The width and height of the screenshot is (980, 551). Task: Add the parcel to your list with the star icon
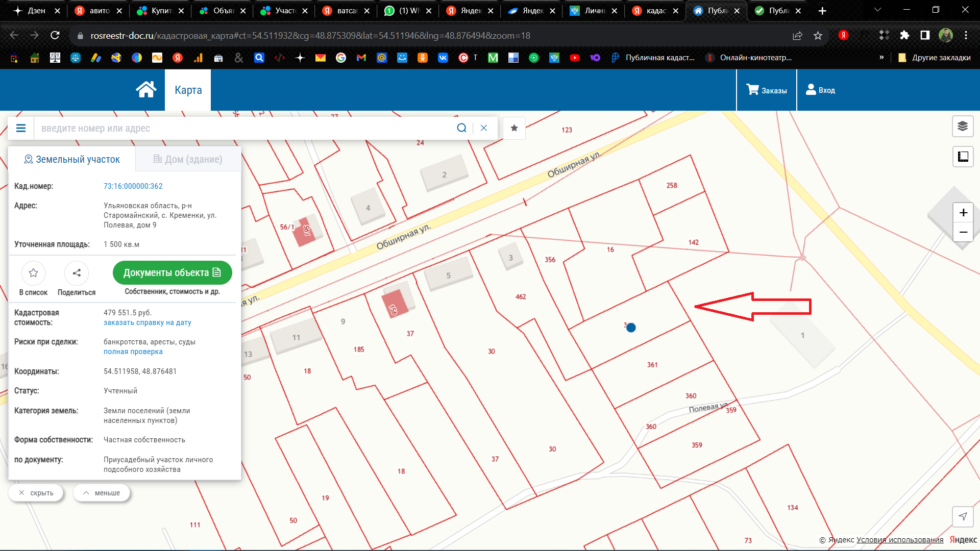pos(33,273)
